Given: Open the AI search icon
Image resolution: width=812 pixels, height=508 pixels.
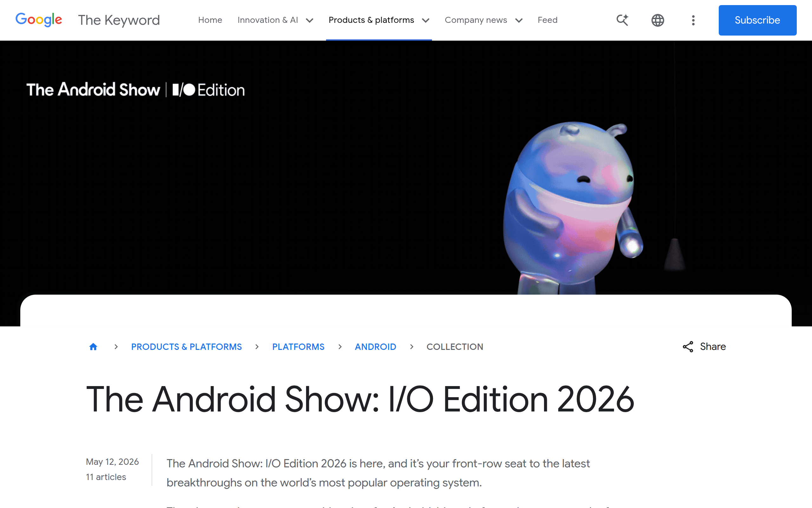Looking at the screenshot, I should [x=622, y=20].
